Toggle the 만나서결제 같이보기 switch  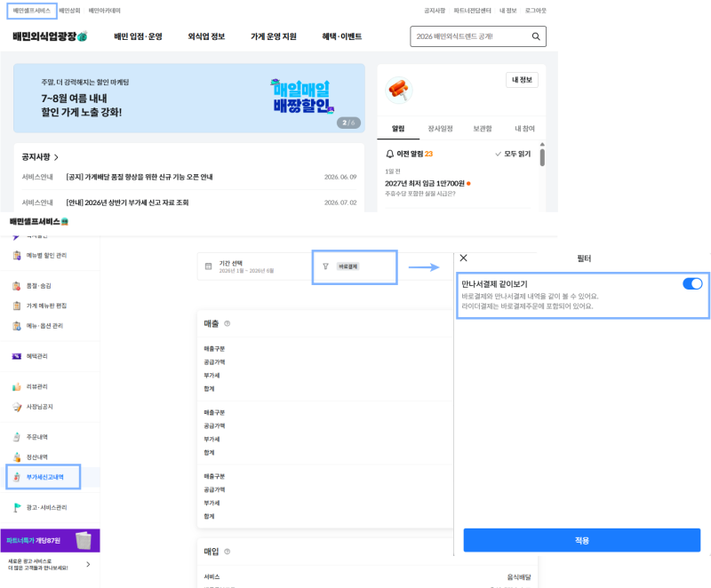(692, 283)
